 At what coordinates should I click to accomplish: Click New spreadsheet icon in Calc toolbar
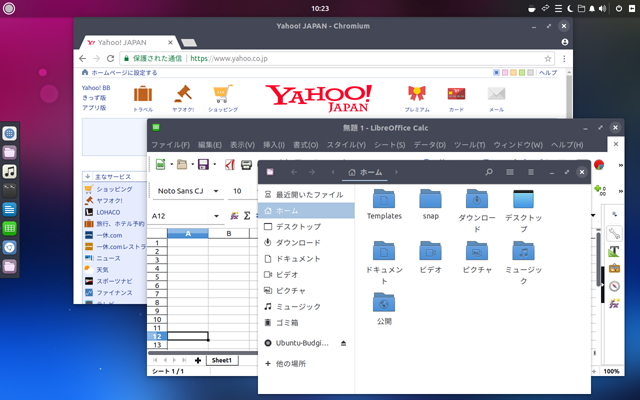tap(160, 164)
